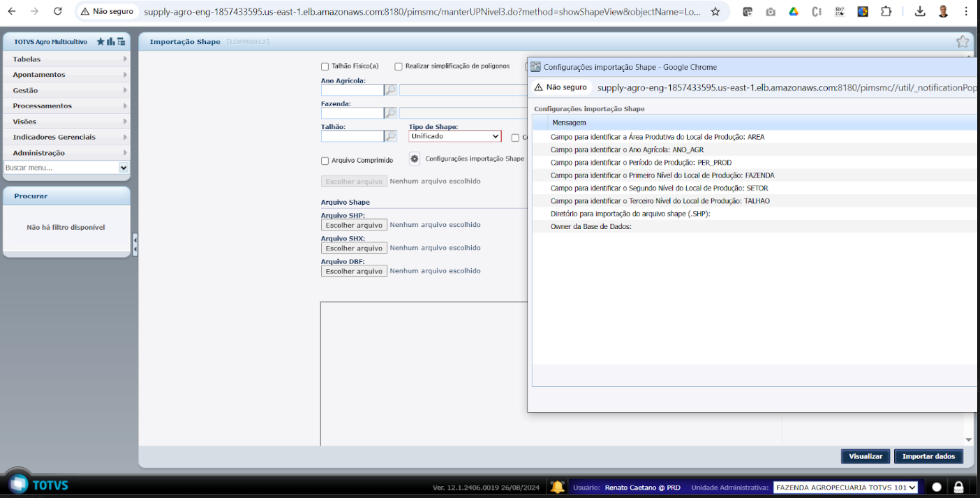Image resolution: width=980 pixels, height=498 pixels.
Task: Expand Gestão menu
Action: click(66, 90)
